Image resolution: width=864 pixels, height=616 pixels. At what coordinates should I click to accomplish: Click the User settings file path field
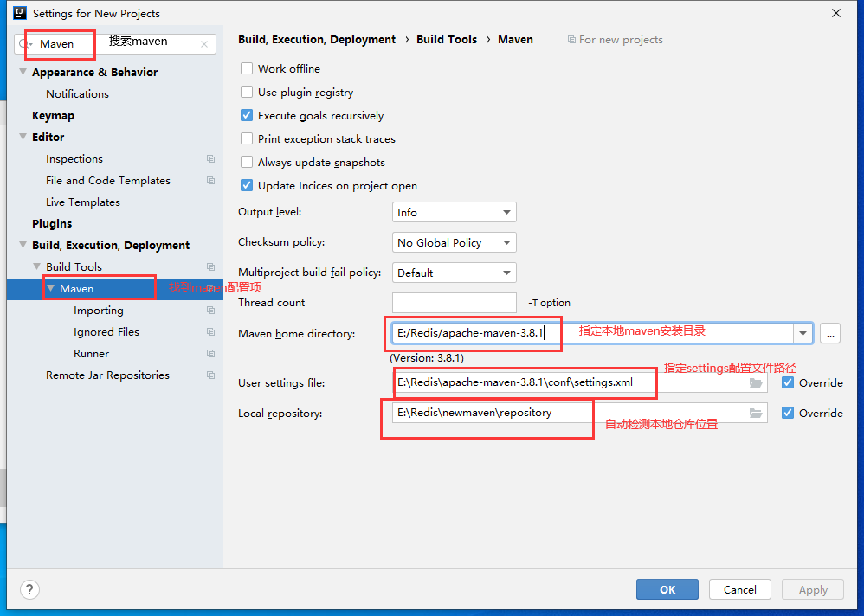click(580, 382)
